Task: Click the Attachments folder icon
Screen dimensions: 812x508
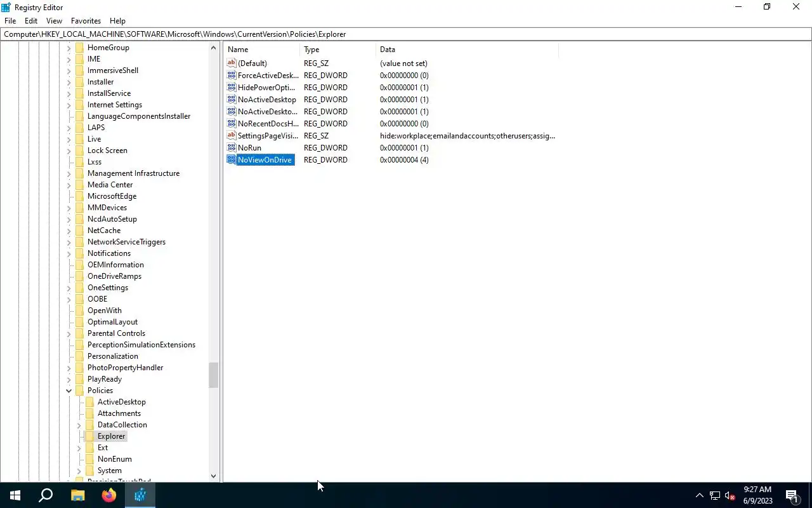Action: 89,413
